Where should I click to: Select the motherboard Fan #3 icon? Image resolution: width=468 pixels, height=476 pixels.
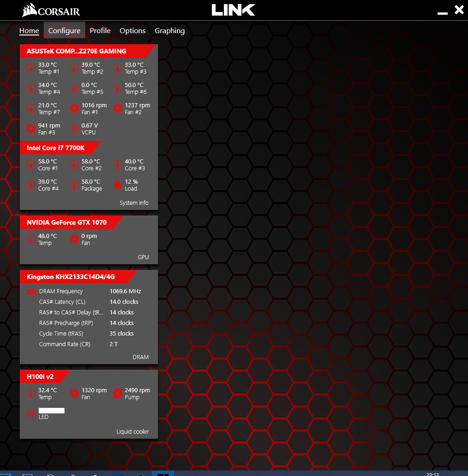pos(31,129)
